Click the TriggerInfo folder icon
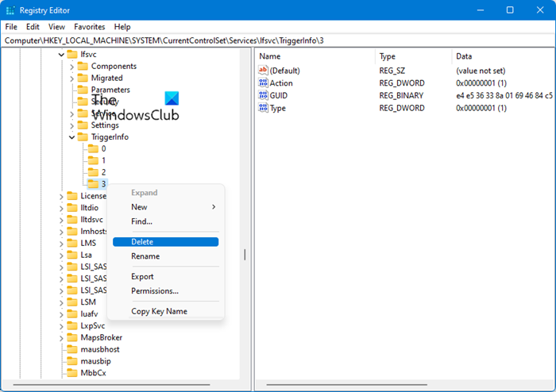556x392 pixels. coord(83,136)
